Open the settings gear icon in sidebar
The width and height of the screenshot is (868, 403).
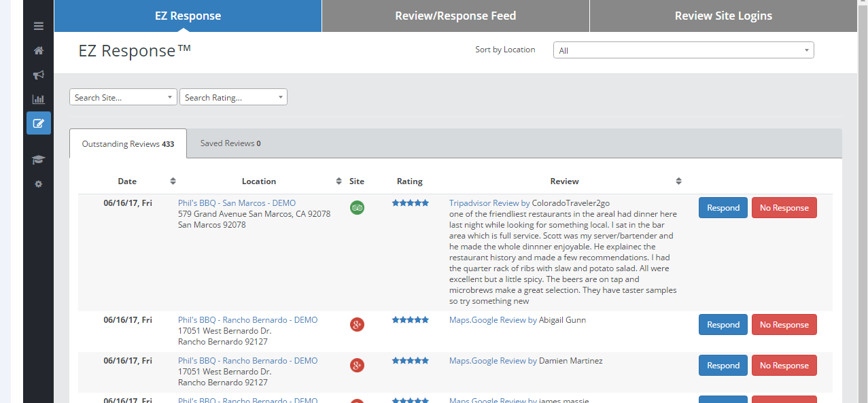click(x=39, y=184)
